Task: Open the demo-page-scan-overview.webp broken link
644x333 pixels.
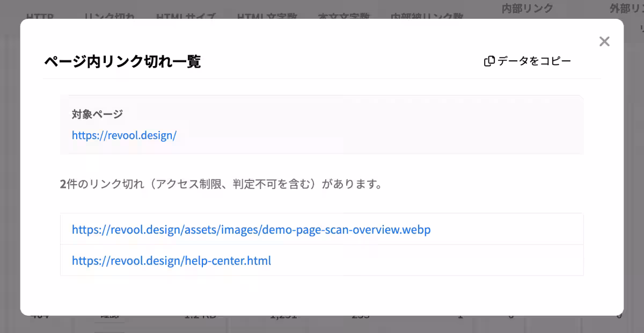Action: pyautogui.click(x=251, y=230)
